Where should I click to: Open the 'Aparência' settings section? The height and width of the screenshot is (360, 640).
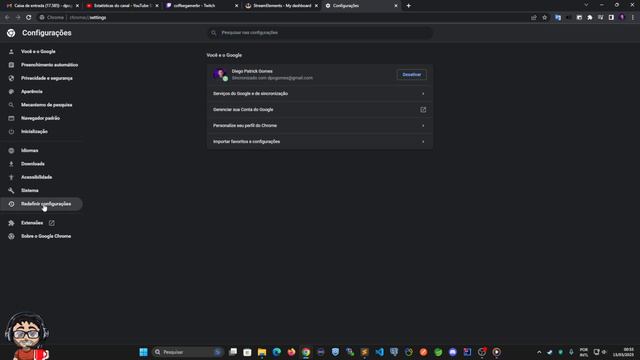click(32, 91)
